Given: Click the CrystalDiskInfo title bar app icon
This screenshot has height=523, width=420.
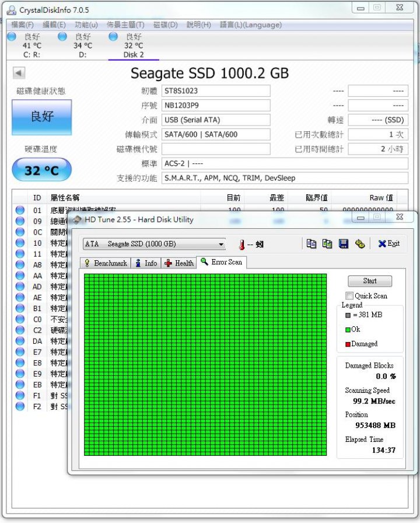Looking at the screenshot, I should (x=12, y=10).
